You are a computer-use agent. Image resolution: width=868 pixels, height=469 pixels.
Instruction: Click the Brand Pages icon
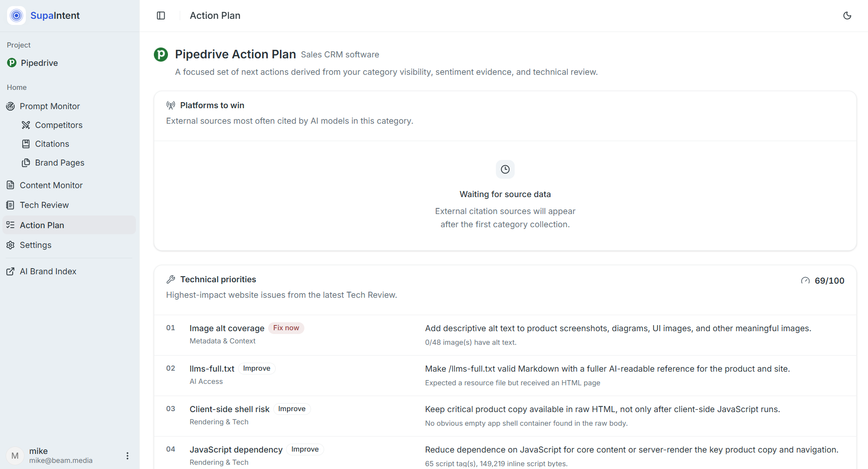pyautogui.click(x=26, y=163)
